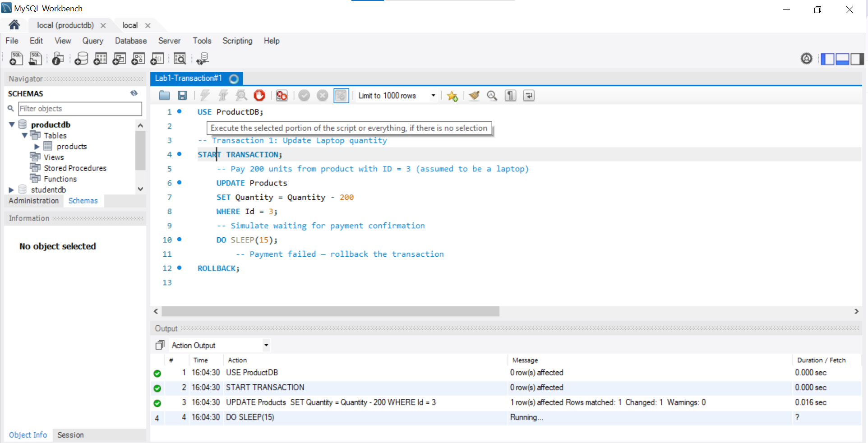The width and height of the screenshot is (868, 443).
Task: Click the Filter objects search field
Action: [80, 109]
